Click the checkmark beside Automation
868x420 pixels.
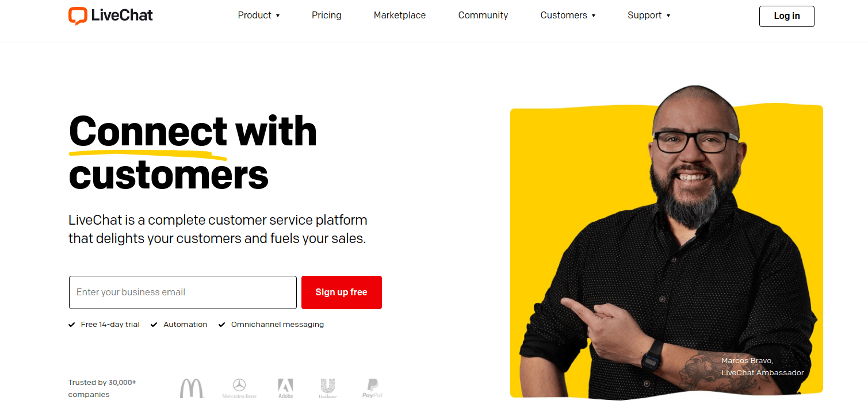154,325
